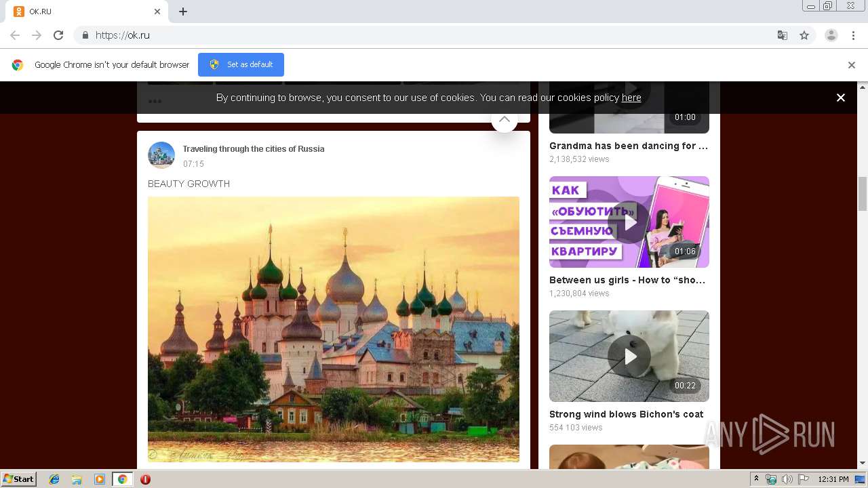Click the browser back arrow
This screenshot has width=868, height=488.
pyautogui.click(x=15, y=35)
